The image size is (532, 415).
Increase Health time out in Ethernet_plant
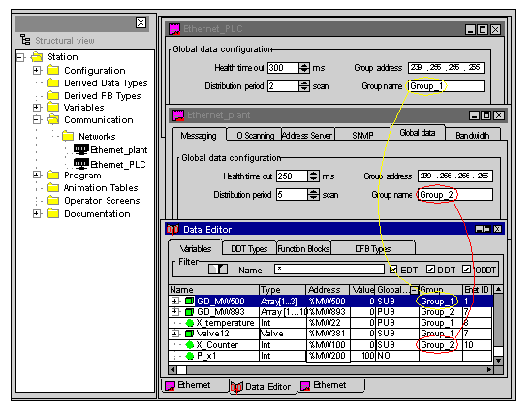click(314, 174)
